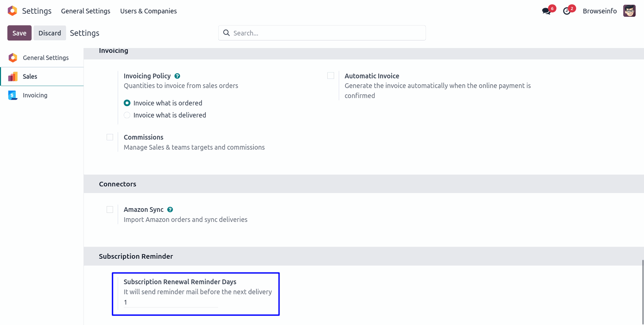Select Invoice what is delivered option
The height and width of the screenshot is (325, 644).
[127, 115]
